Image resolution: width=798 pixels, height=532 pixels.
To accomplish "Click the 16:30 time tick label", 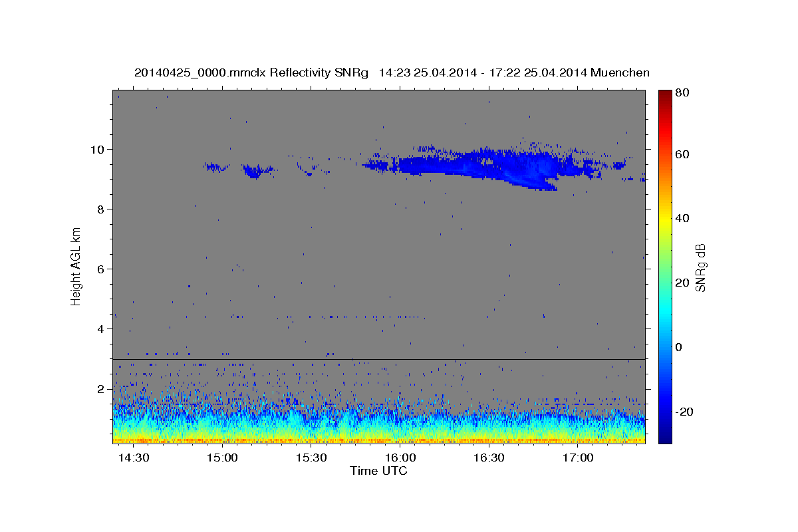I will [x=489, y=458].
